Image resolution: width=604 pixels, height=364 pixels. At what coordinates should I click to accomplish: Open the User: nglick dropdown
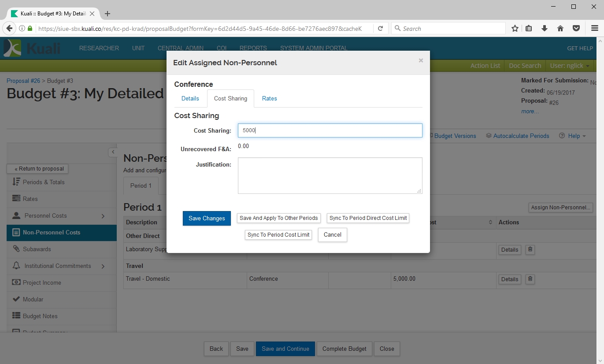[x=569, y=66]
